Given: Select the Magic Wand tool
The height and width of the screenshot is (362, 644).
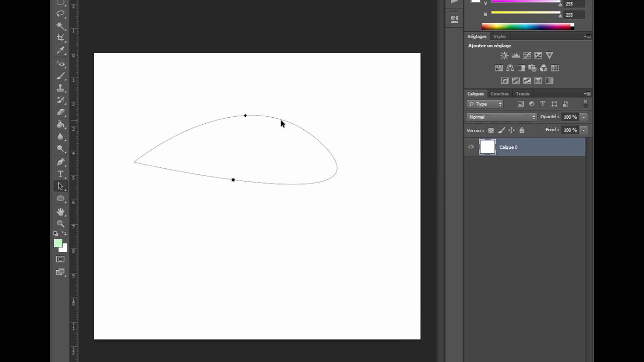Looking at the screenshot, I should coord(60,26).
